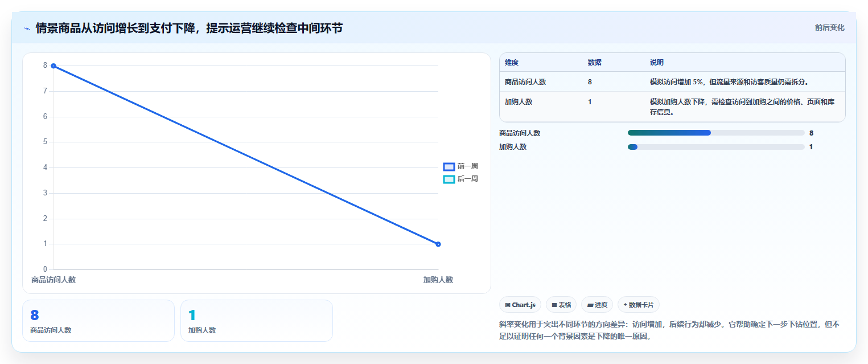Viewport: 868px width, 364px height.
Task: Click the card title 情景商品从访问增长到支付下降
Action: 189,28
